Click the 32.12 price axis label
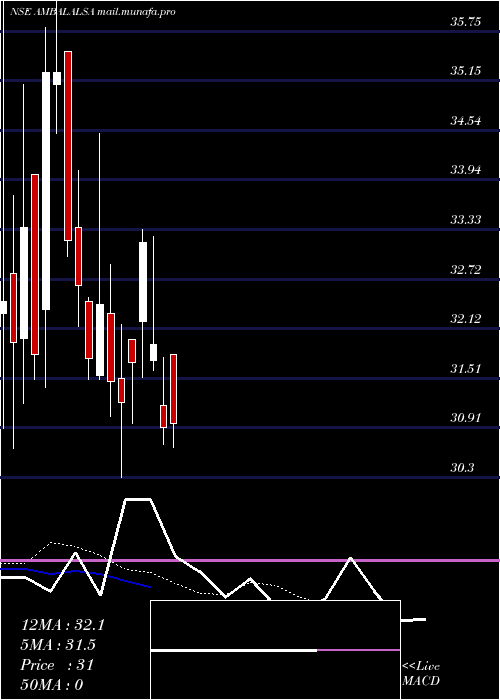The width and height of the screenshot is (500, 700). (x=466, y=319)
